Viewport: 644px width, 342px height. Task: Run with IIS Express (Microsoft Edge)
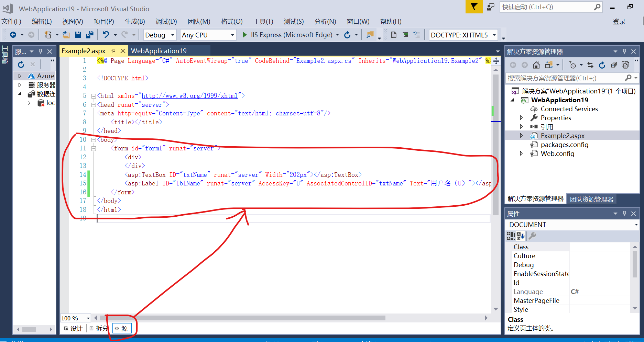tap(289, 35)
